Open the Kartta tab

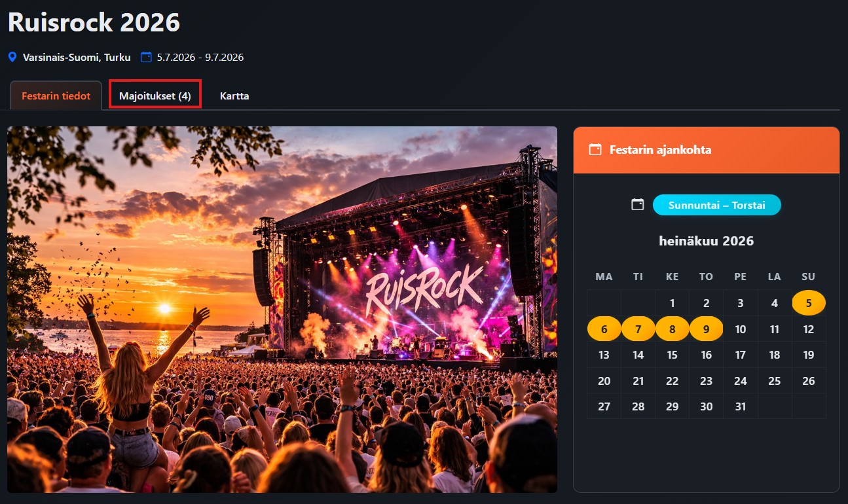point(234,96)
